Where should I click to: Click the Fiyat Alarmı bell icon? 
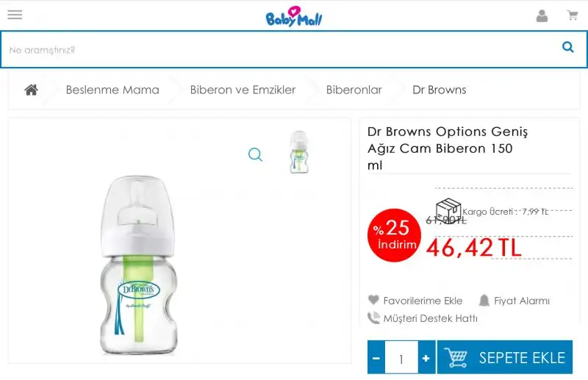(484, 300)
